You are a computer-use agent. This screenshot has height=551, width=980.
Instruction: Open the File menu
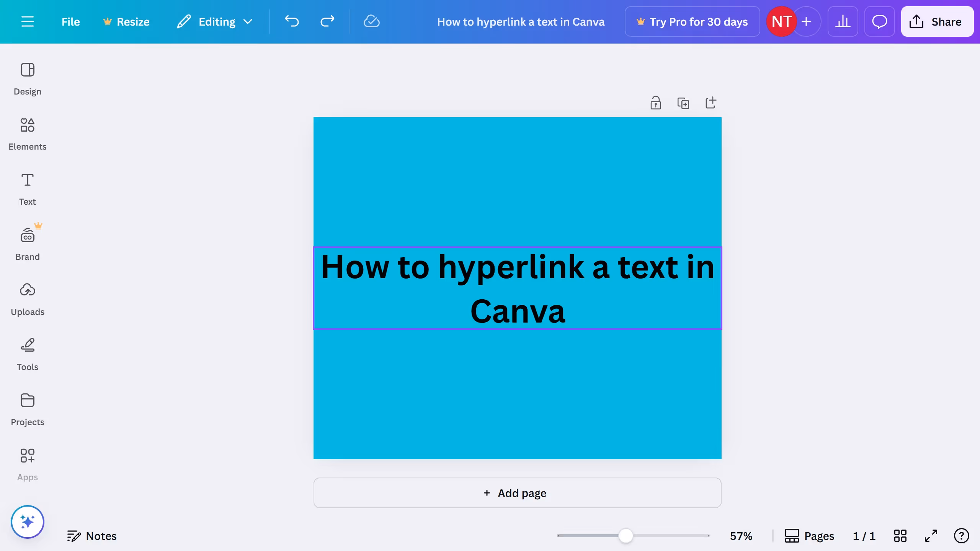(70, 21)
